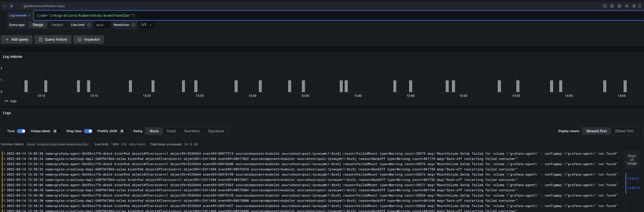Toggle query A visibility with the eye icon
Image resolution: width=644 pixels, height=212 pixels.
pos(627,6)
